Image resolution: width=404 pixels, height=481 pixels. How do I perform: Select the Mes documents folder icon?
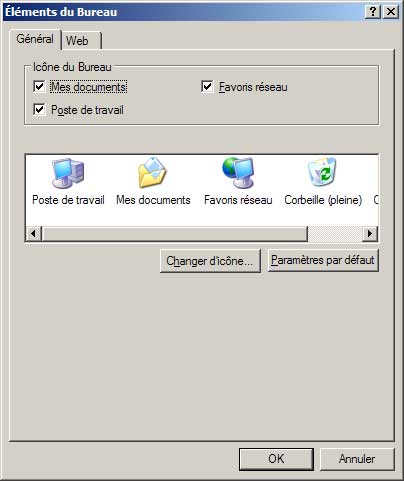pyautogui.click(x=152, y=173)
